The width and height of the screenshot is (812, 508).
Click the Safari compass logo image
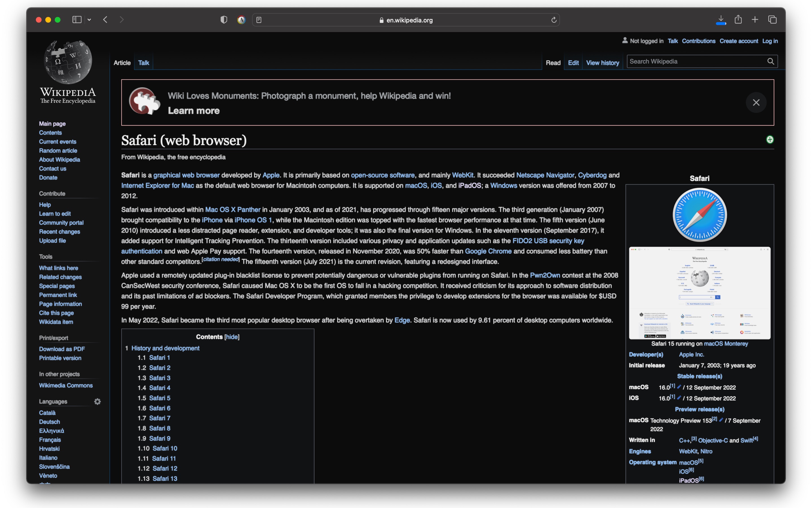(700, 215)
